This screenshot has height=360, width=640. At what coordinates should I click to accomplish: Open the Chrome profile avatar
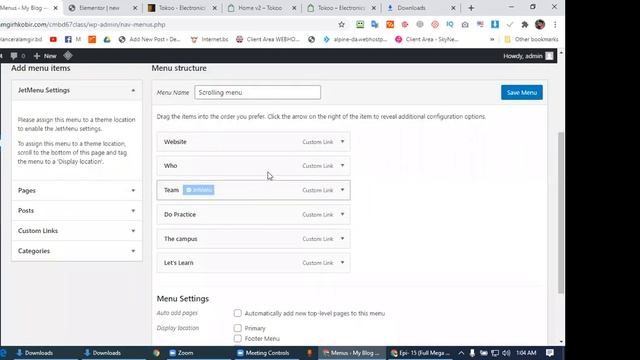(540, 24)
